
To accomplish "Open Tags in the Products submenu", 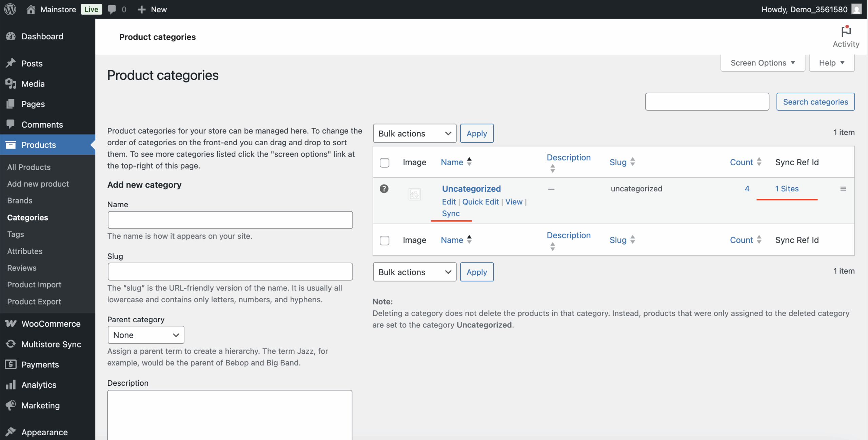I will click(x=16, y=234).
